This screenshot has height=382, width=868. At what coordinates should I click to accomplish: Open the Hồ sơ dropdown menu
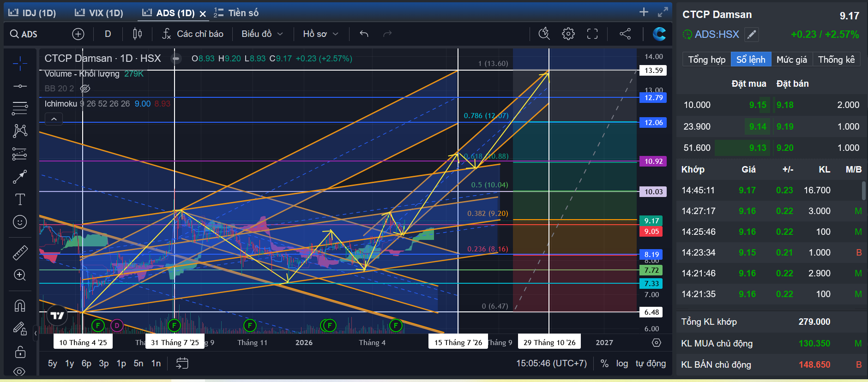pos(320,34)
